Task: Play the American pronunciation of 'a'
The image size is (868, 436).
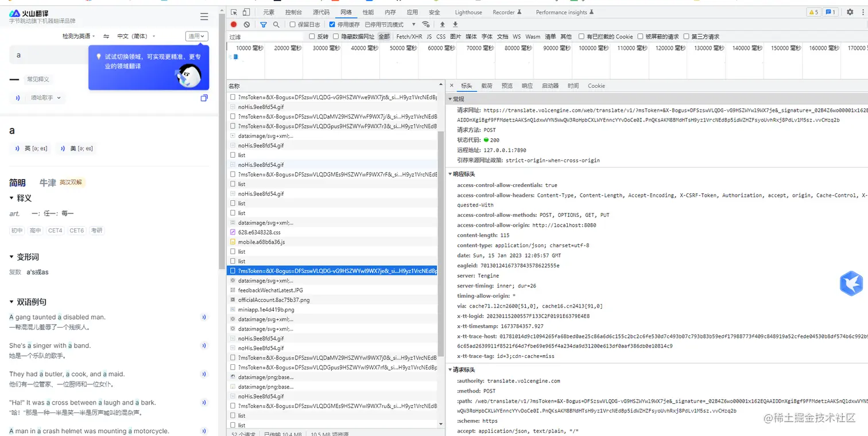Action: [x=63, y=149]
